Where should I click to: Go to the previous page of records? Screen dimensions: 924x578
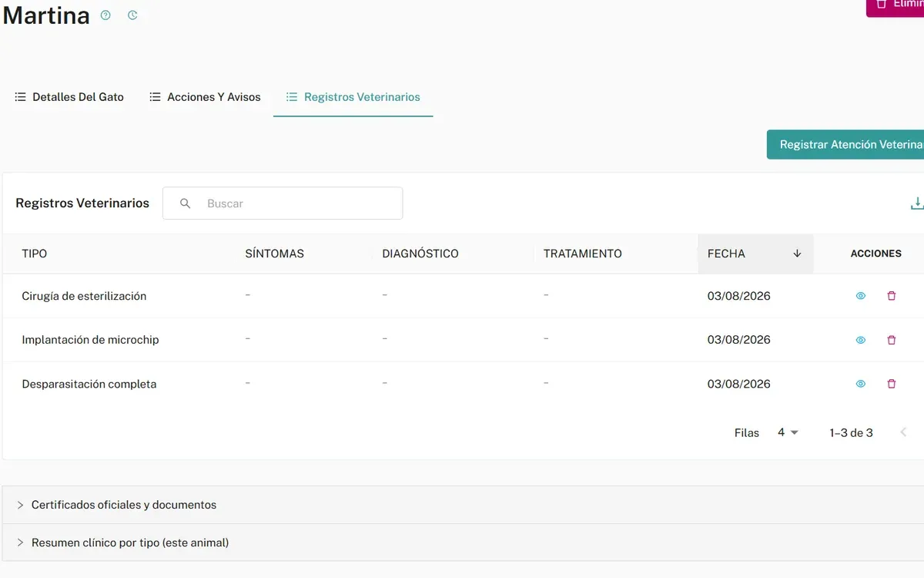903,432
